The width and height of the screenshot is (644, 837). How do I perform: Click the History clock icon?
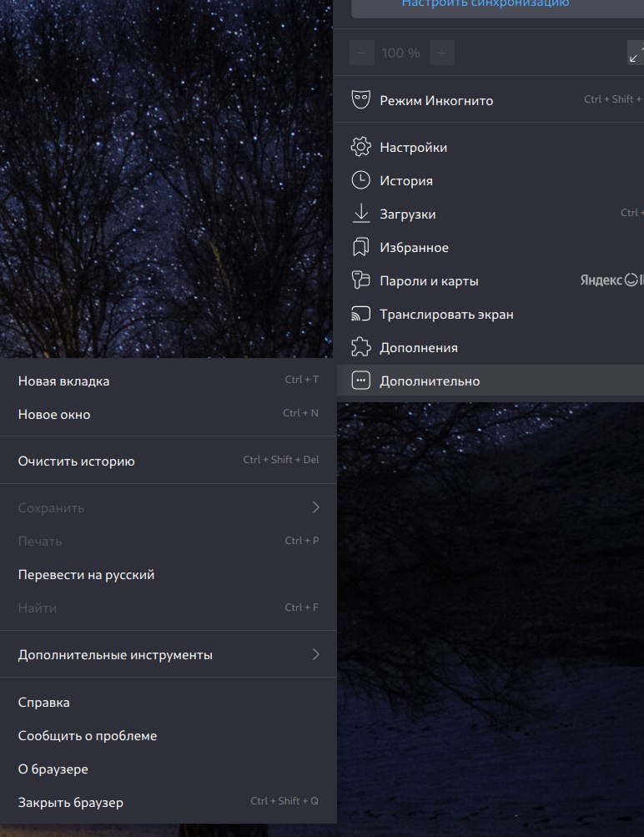click(360, 180)
